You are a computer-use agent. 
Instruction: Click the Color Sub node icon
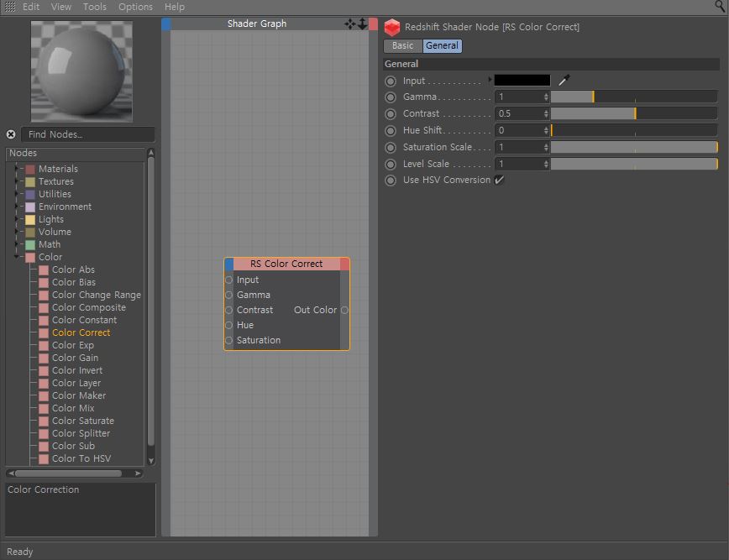pos(44,446)
